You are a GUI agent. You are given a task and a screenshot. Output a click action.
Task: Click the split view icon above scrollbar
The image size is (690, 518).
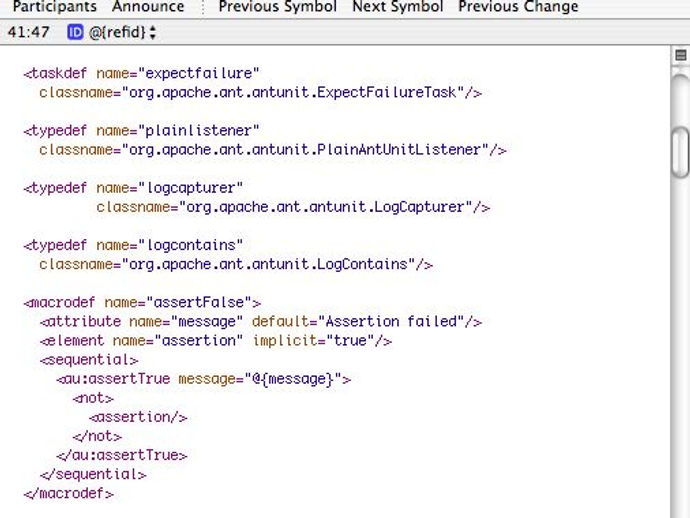pos(680,55)
